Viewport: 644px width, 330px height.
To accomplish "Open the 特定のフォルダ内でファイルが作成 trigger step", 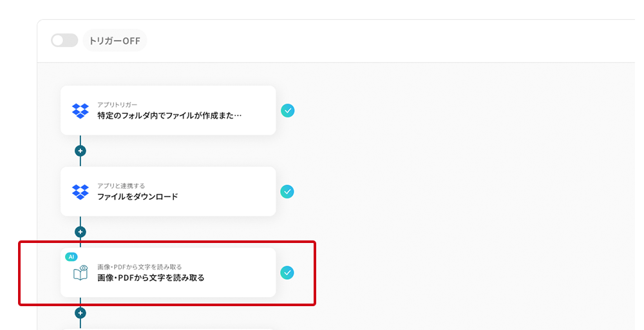I will [x=169, y=116].
